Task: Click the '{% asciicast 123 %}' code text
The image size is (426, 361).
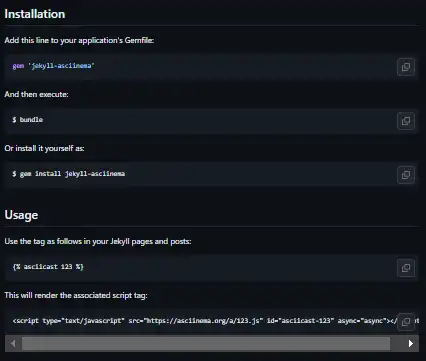Action: (48, 267)
